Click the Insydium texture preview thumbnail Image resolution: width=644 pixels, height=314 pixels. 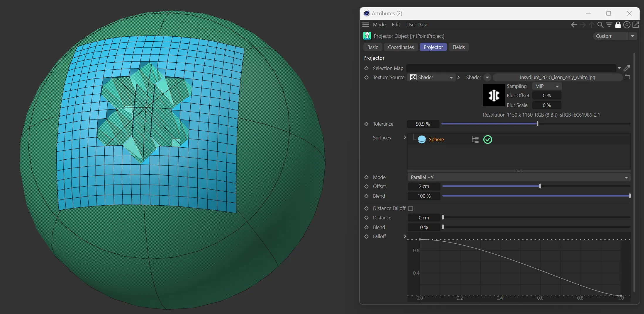pyautogui.click(x=494, y=95)
